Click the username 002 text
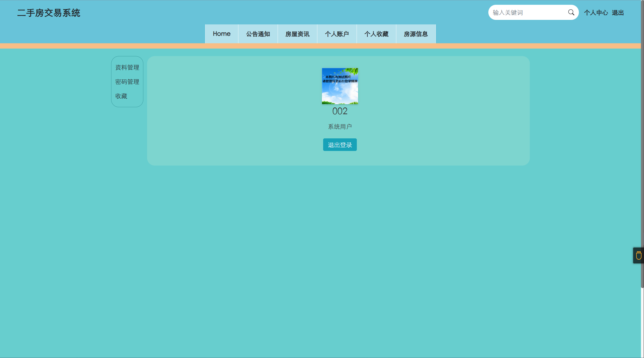Image resolution: width=644 pixels, height=358 pixels. coord(340,111)
